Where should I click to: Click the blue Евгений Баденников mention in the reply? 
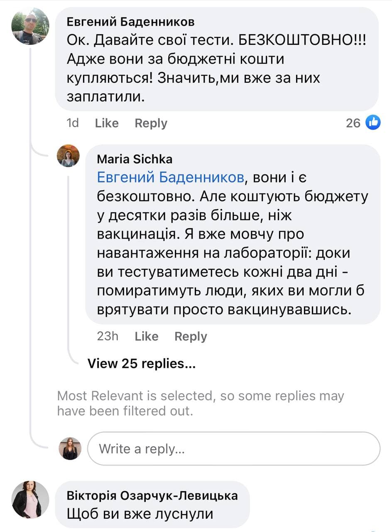pyautogui.click(x=170, y=177)
